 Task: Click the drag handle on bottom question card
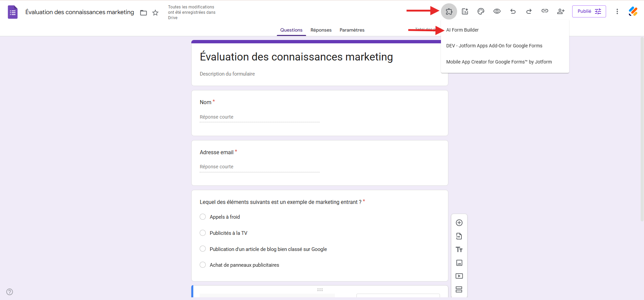click(320, 290)
